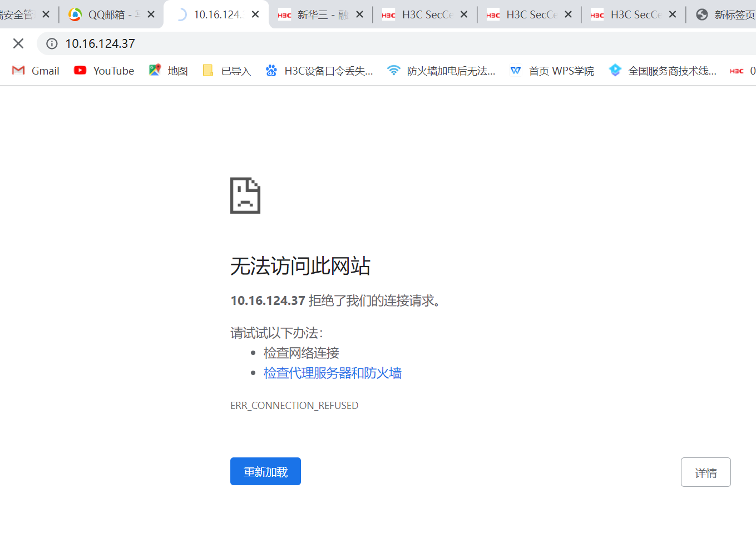Viewport: 756px width, 552px height.
Task: Select the active 10.16.124 tab
Action: pos(216,14)
